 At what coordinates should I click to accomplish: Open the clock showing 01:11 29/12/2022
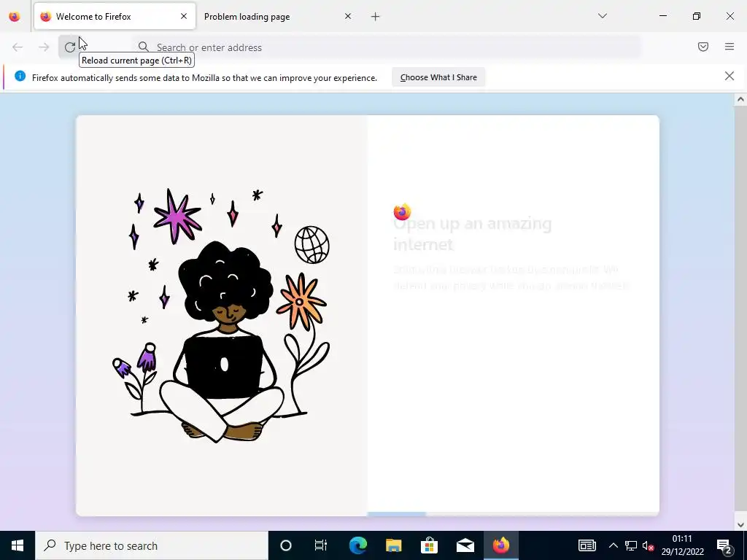point(682,545)
